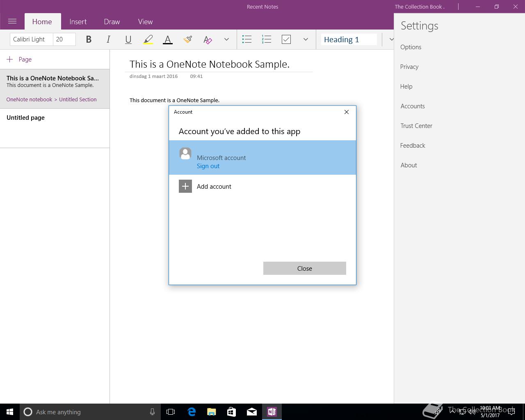The width and height of the screenshot is (525, 420).
Task: Click the font color icon
Action: point(168,39)
